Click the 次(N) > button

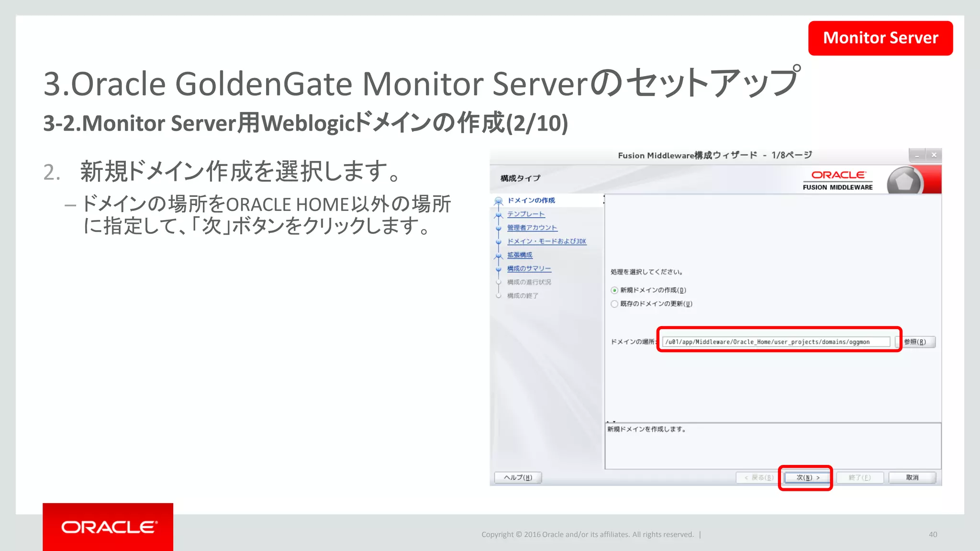(x=808, y=477)
